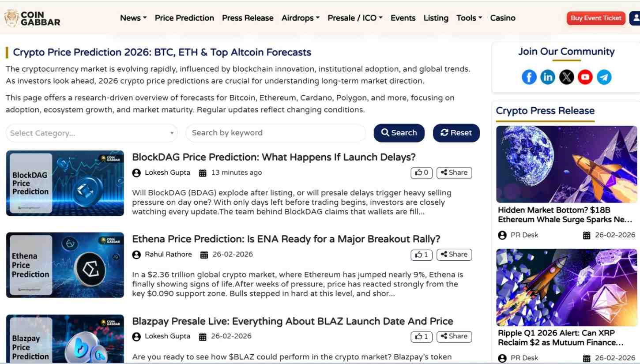The width and height of the screenshot is (640, 364).
Task: Open the Blazpay Price Prediction thumbnail
Action: tap(65, 339)
